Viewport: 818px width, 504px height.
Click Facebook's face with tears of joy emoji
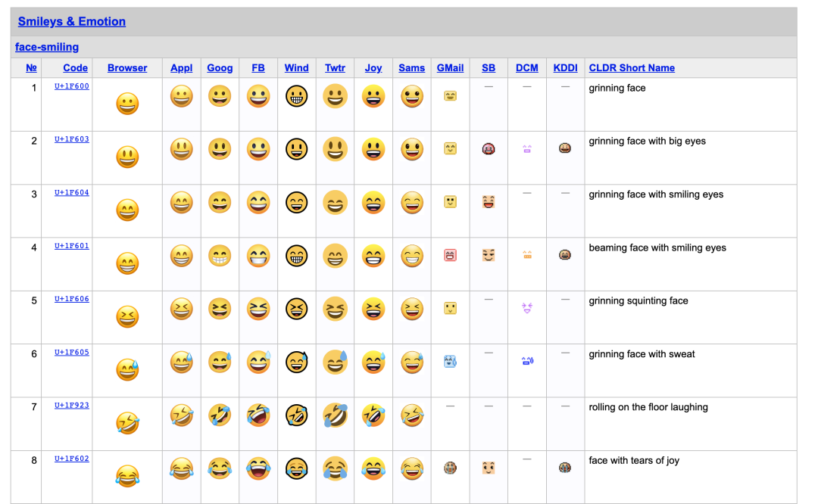(x=258, y=468)
